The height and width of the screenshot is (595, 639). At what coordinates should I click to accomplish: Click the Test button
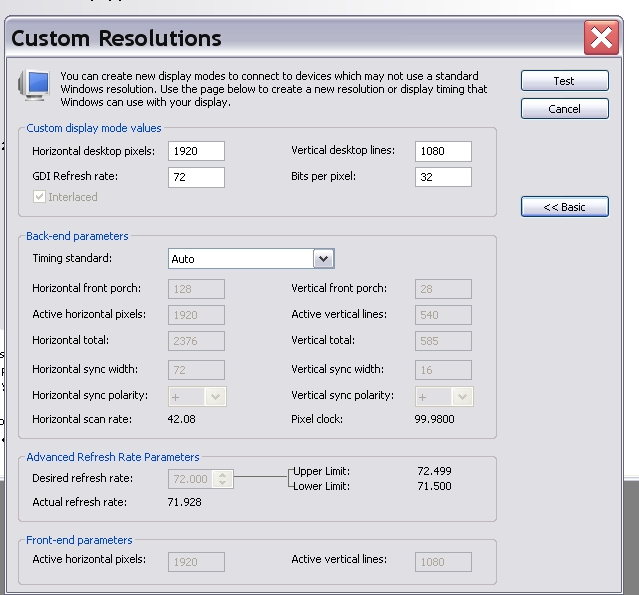tap(564, 81)
